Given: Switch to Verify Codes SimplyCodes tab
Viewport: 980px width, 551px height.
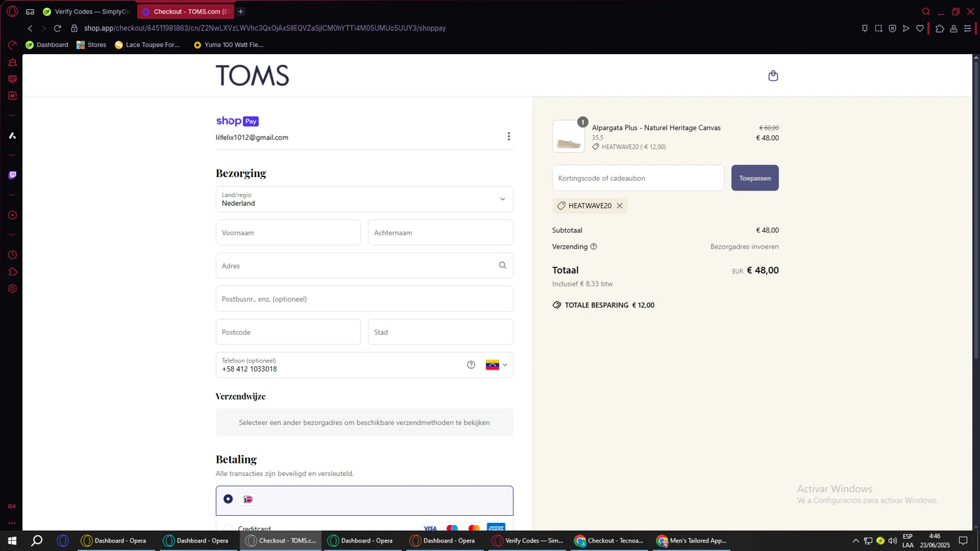Looking at the screenshot, I should click(x=87, y=11).
